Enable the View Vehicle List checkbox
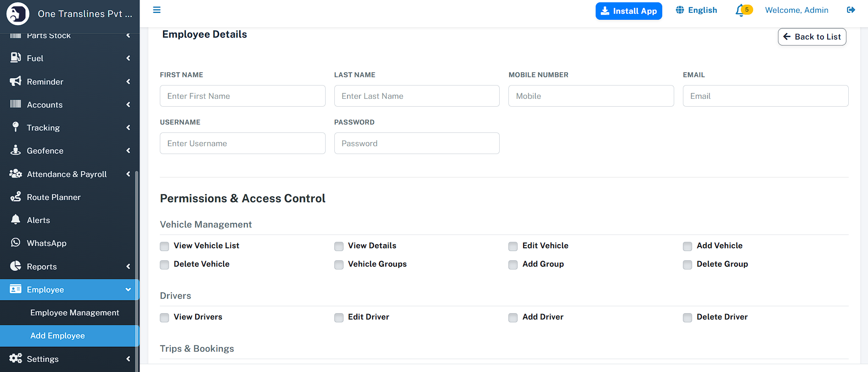Screen dimensions: 868x372 pyautogui.click(x=164, y=246)
